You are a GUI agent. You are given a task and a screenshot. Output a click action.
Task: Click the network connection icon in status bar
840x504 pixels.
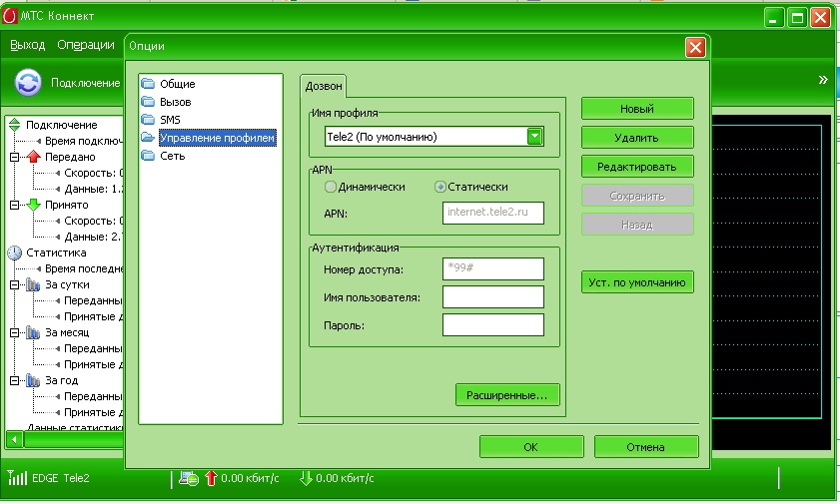pyautogui.click(x=189, y=478)
